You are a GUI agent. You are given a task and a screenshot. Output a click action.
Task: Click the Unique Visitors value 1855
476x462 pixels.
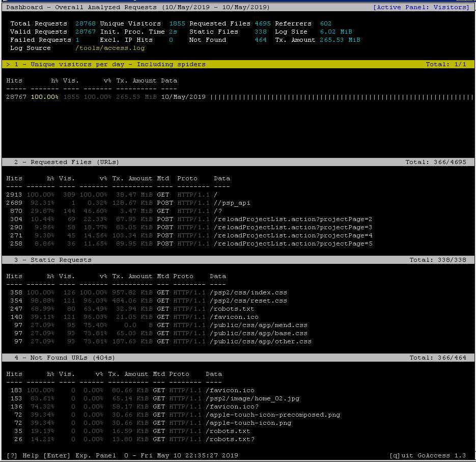(x=177, y=23)
